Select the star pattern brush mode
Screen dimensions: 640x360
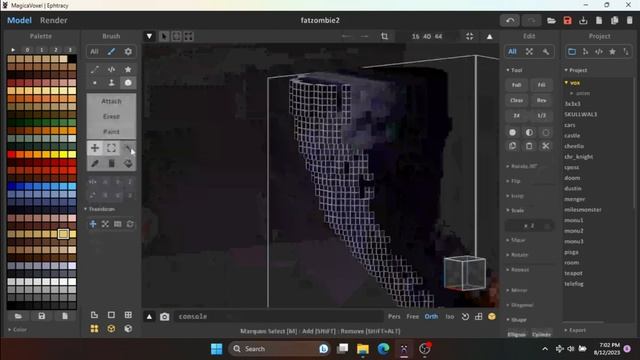coord(128,69)
